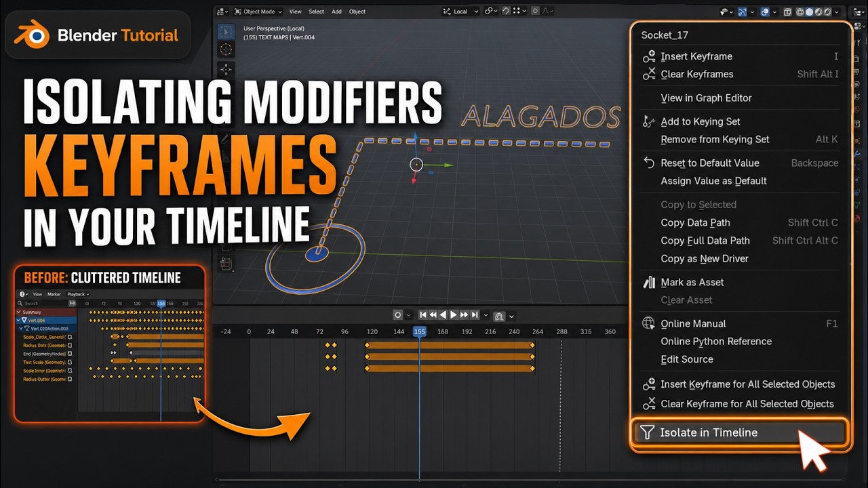This screenshot has width=868, height=488.
Task: Click the globe icon next to Online Manual
Action: [x=649, y=323]
